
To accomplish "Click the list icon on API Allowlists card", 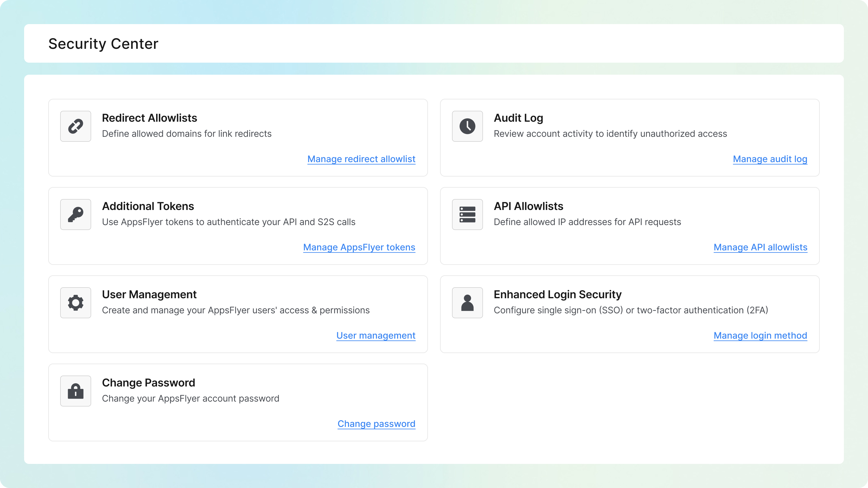I will (467, 214).
